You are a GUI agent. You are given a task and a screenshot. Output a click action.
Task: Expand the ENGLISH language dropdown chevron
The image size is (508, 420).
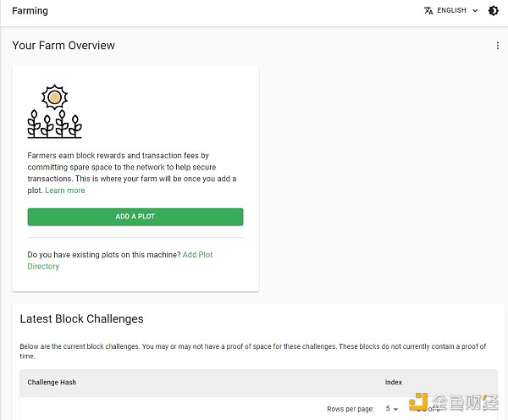pyautogui.click(x=474, y=11)
